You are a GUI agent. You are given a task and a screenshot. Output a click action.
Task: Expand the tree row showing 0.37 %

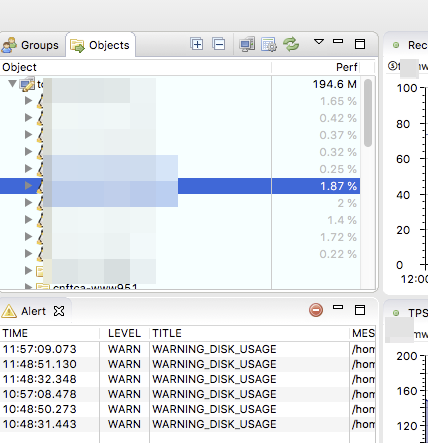click(x=29, y=135)
